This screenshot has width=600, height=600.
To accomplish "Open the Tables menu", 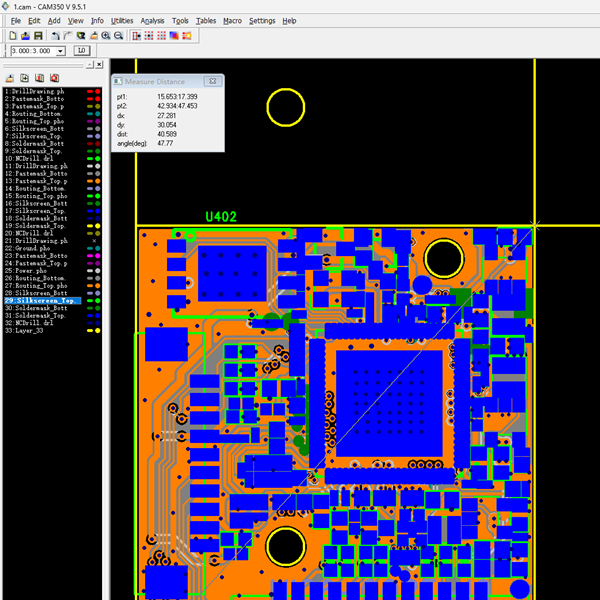I will point(206,20).
